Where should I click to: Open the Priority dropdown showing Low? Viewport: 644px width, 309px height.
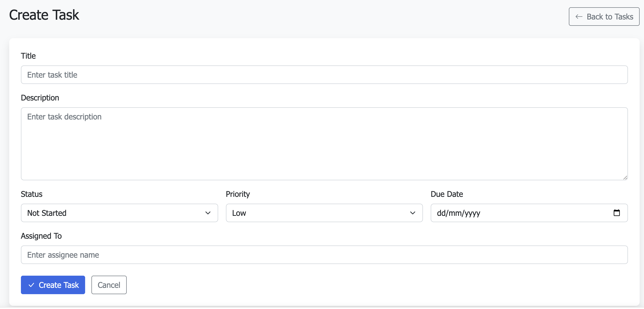(324, 213)
